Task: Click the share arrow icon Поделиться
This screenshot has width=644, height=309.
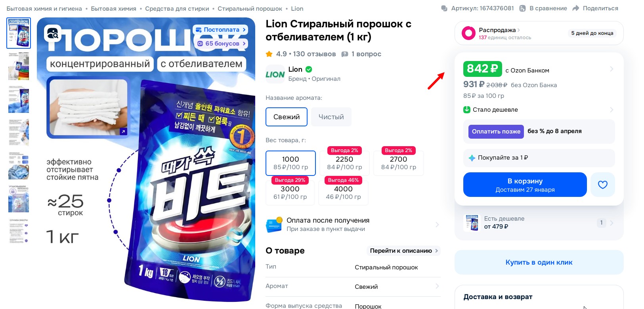Action: point(576,8)
